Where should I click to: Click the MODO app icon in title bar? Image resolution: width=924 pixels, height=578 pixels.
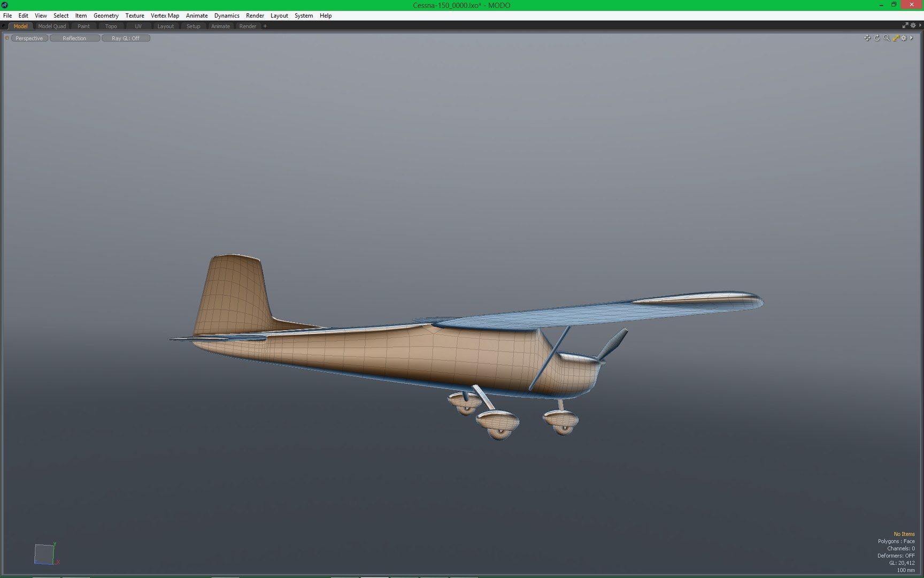[x=5, y=5]
